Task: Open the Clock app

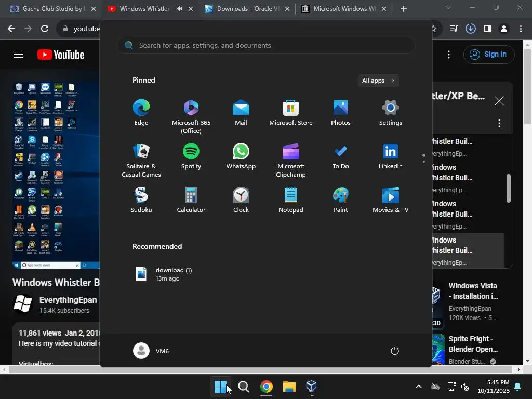Action: pos(241,200)
